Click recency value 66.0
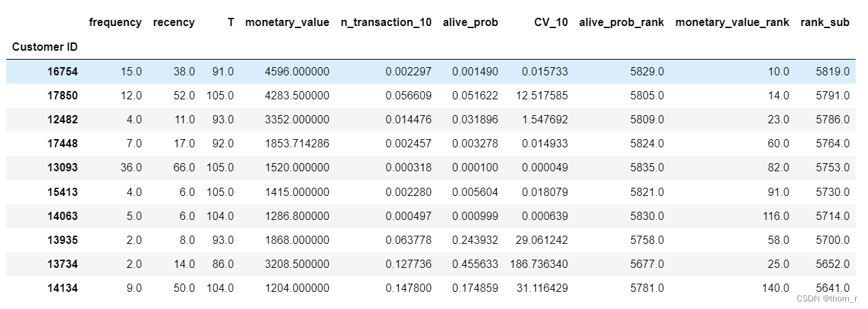The image size is (868, 309). [x=184, y=168]
